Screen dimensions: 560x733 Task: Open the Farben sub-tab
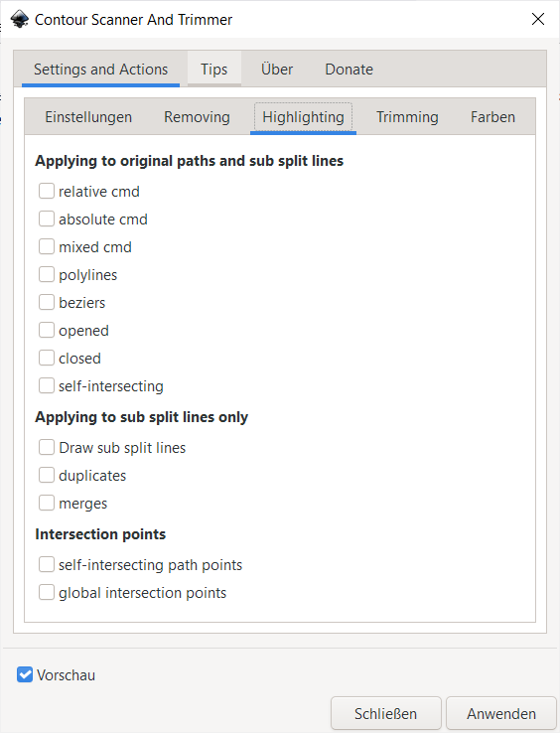click(x=492, y=117)
